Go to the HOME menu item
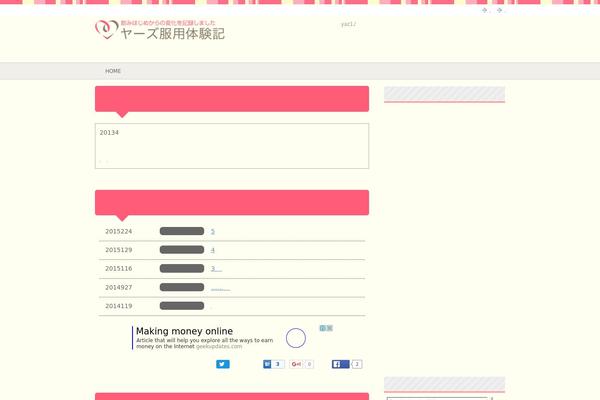Image resolution: width=600 pixels, height=400 pixels. [x=113, y=71]
